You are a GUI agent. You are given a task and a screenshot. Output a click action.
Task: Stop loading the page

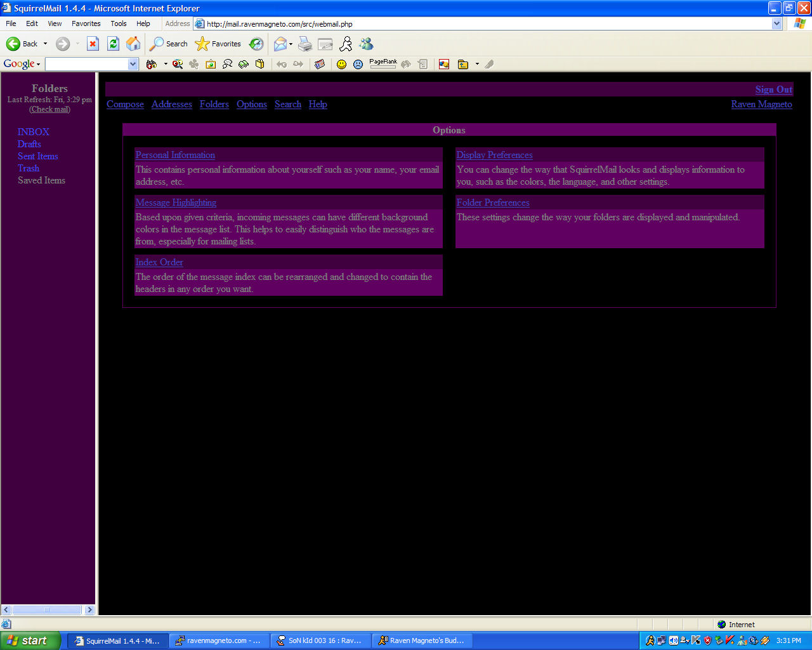(x=93, y=44)
